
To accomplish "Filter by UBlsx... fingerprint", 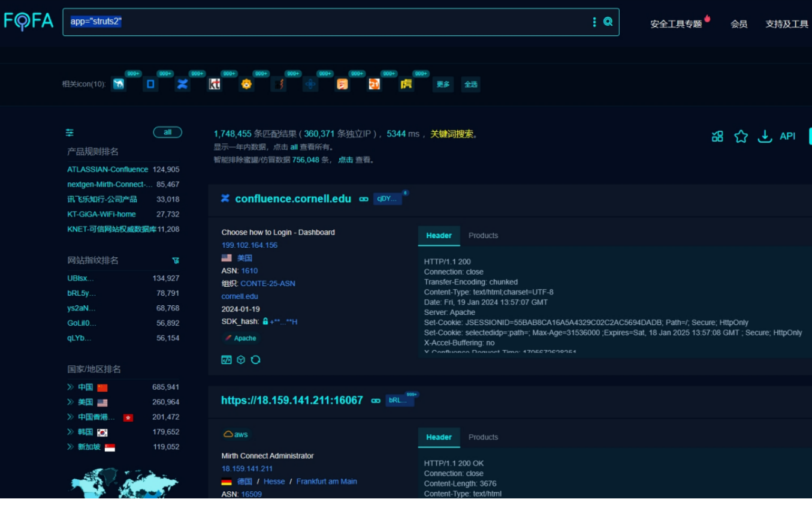I will (80, 278).
